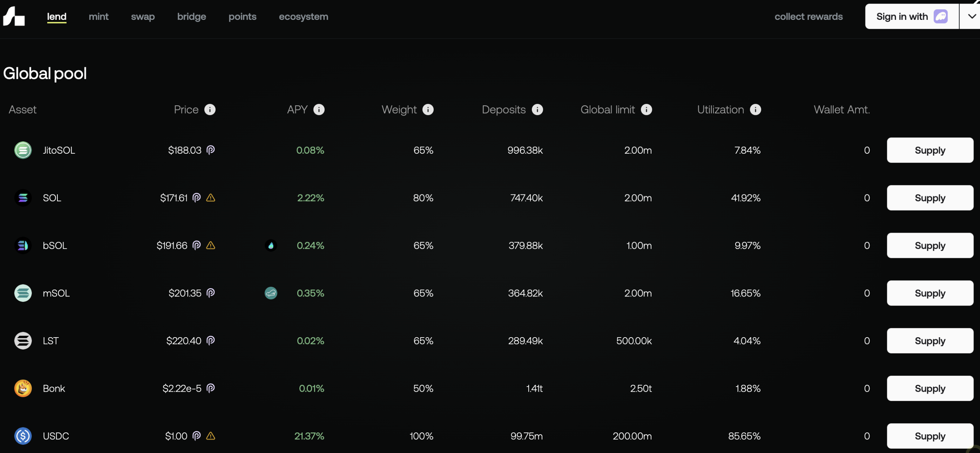Click the SOL price warning triangle icon
This screenshot has height=453, width=980.
(211, 198)
